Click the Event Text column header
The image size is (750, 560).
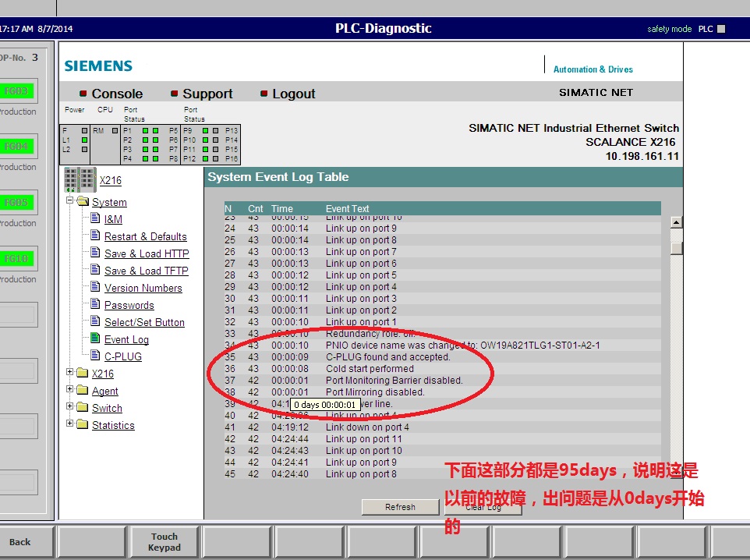tap(347, 209)
